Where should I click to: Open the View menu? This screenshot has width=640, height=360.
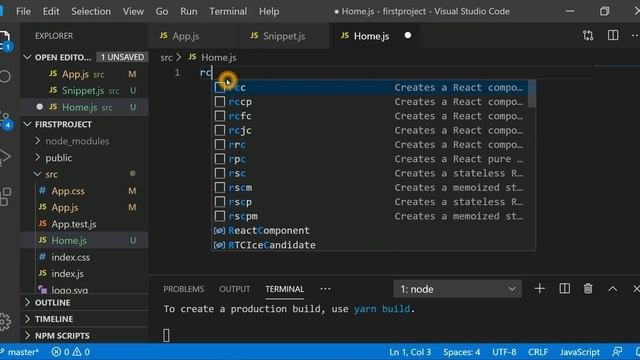pos(133,11)
